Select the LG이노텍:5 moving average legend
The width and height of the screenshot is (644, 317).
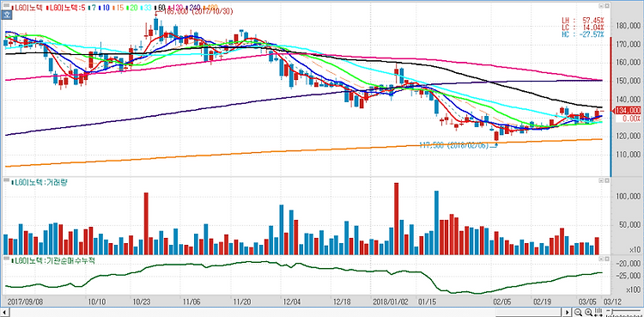66,8
